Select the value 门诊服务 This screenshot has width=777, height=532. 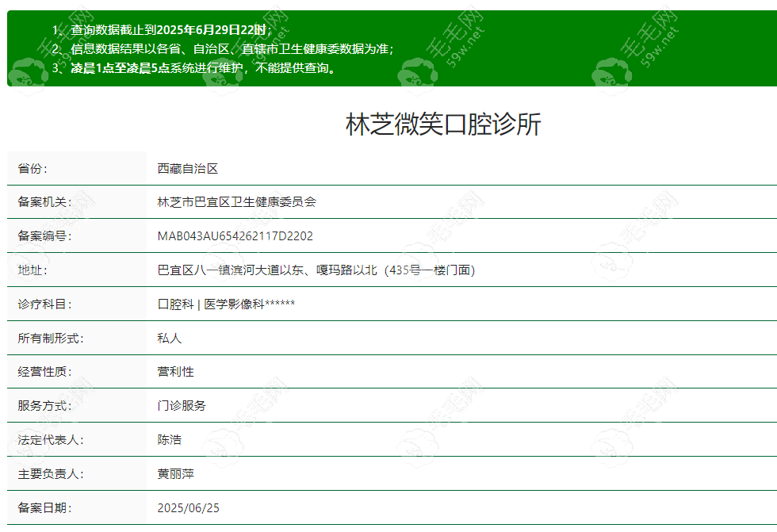182,406
